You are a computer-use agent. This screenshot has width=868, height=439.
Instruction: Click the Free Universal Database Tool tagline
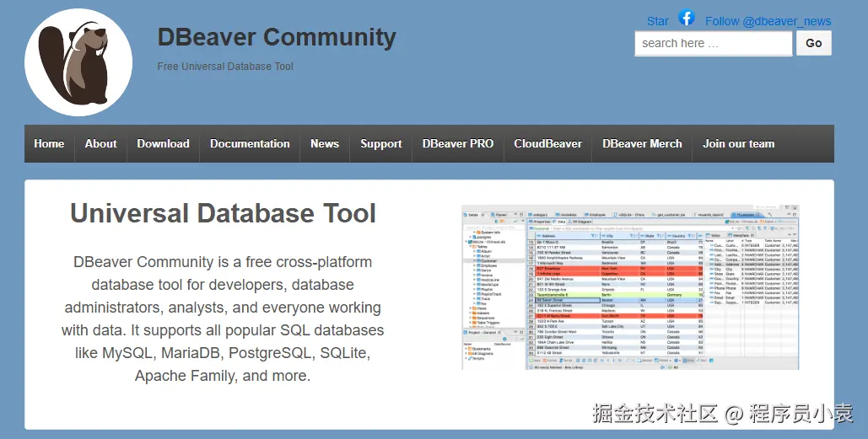click(x=225, y=67)
